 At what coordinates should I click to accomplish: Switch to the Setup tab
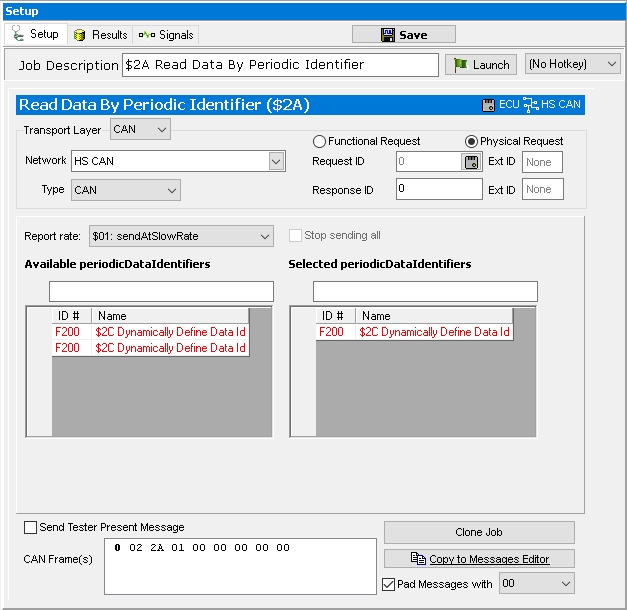pyautogui.click(x=36, y=34)
